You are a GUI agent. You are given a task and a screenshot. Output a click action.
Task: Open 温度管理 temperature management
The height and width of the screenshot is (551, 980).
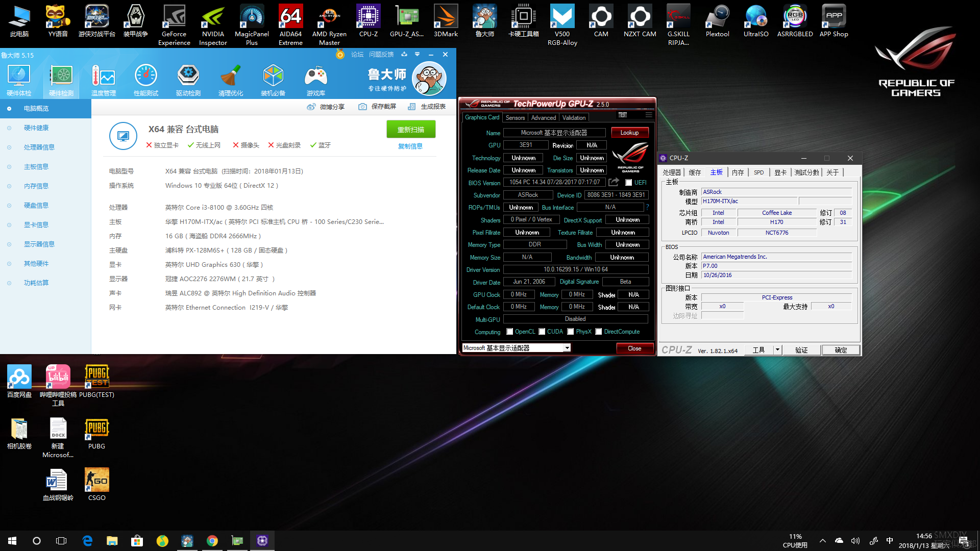click(104, 81)
